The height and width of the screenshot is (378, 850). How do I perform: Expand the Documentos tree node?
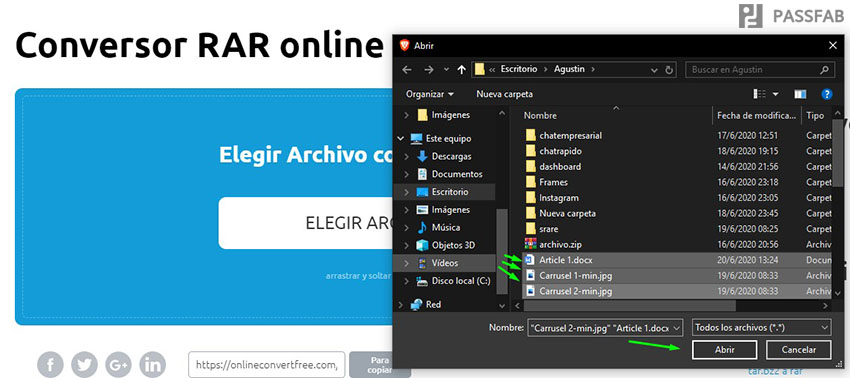407,174
